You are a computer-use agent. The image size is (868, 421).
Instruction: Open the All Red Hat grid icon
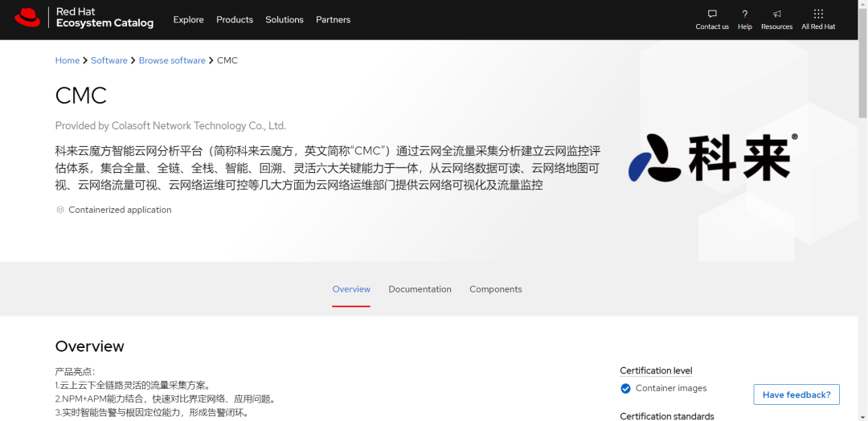(x=818, y=14)
